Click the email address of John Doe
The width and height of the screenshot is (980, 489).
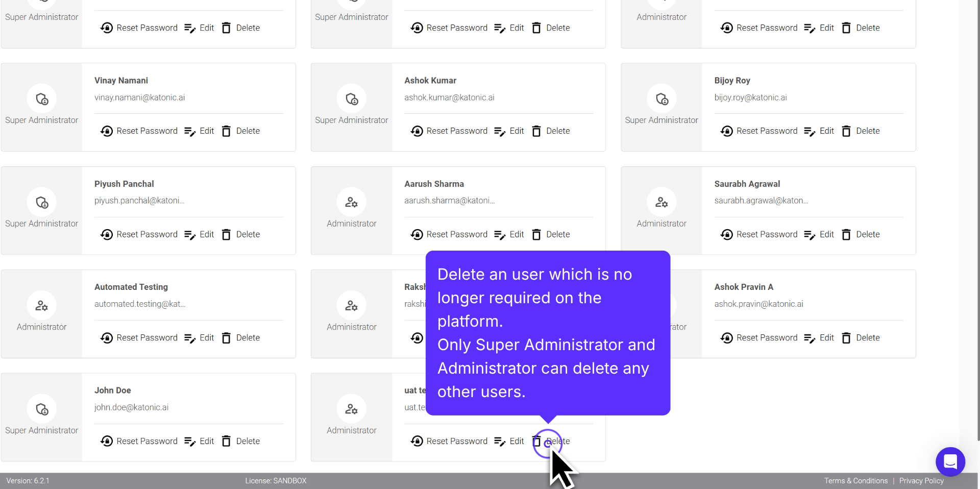coord(131,407)
